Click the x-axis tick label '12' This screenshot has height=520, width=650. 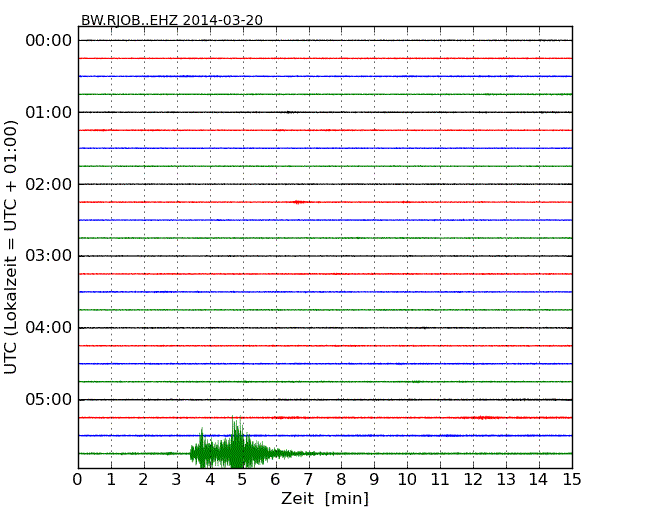[x=473, y=480]
